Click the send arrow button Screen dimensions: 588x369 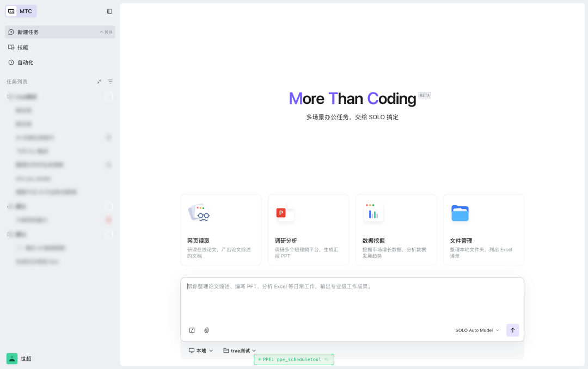coord(513,330)
